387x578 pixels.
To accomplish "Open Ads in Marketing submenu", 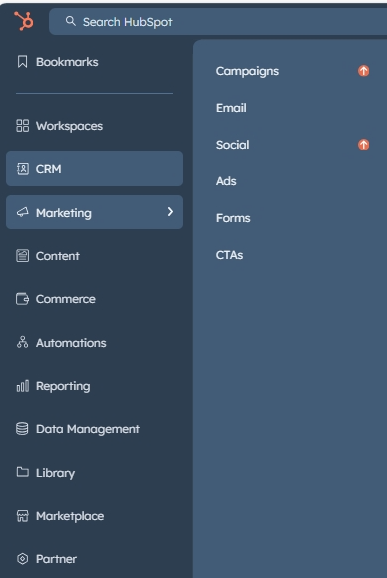I will 226,181.
